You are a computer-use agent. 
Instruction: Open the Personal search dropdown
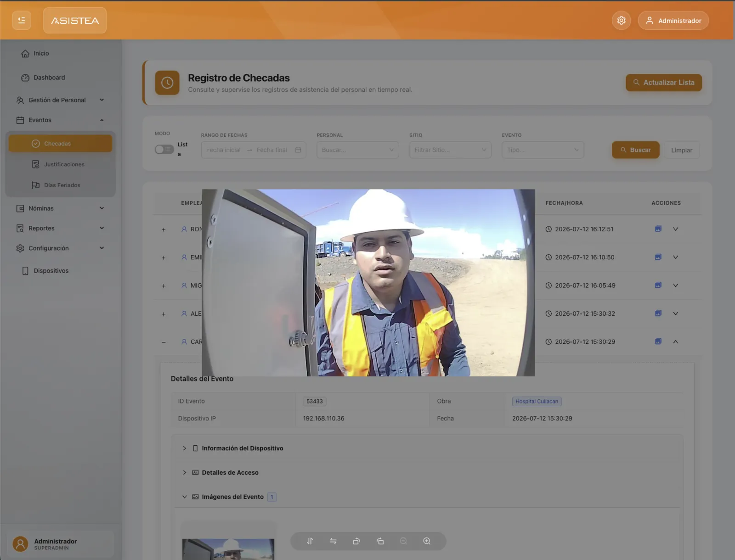[x=357, y=150]
